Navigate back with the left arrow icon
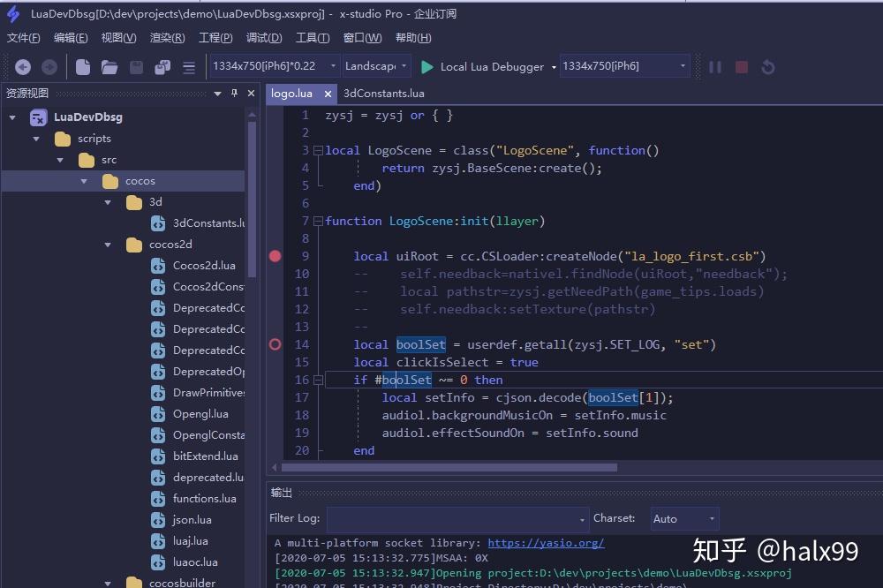Image resolution: width=883 pixels, height=588 pixels. (x=23, y=65)
